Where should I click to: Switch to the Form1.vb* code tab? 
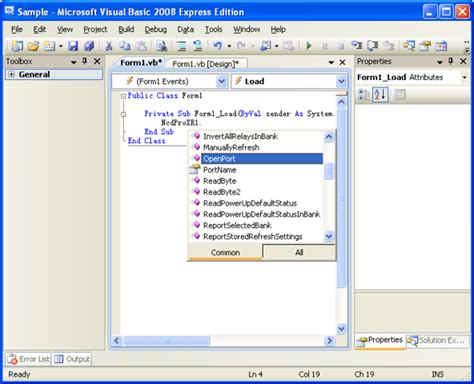click(x=141, y=63)
